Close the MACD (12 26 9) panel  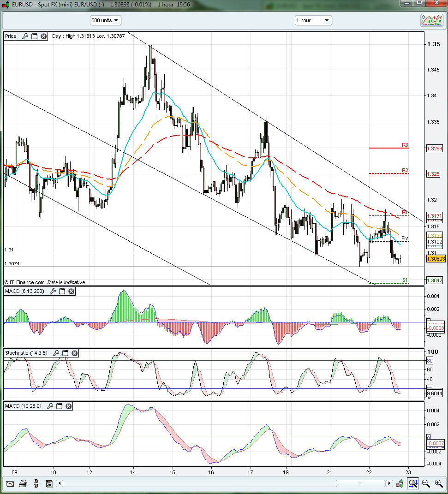click(68, 406)
